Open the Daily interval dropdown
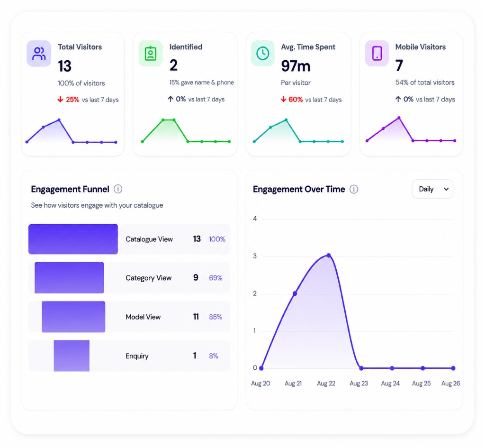 coord(432,189)
